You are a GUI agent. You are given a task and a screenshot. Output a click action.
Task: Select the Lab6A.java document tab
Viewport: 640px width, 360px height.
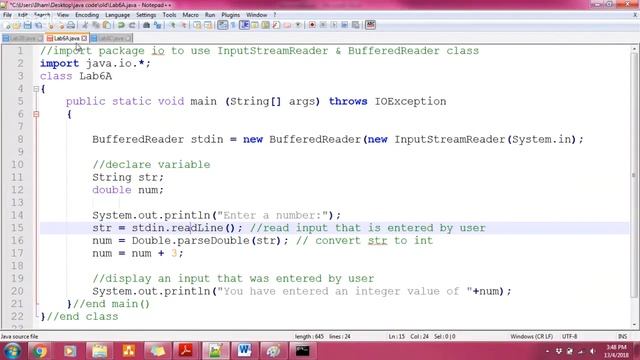pyautogui.click(x=67, y=38)
